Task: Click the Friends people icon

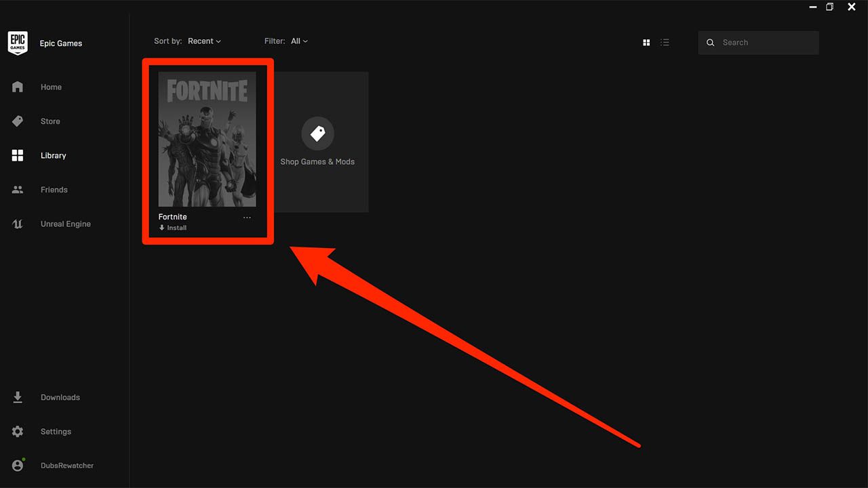Action: 18,190
